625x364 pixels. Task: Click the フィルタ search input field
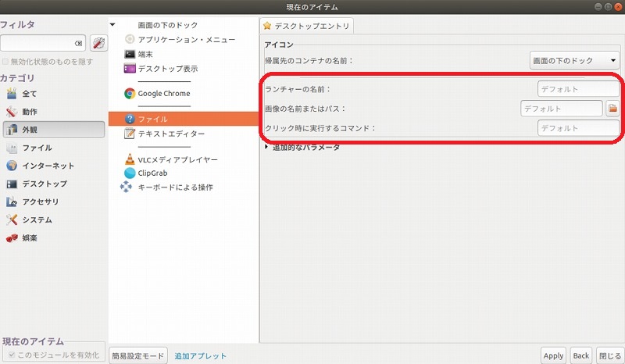click(x=43, y=43)
